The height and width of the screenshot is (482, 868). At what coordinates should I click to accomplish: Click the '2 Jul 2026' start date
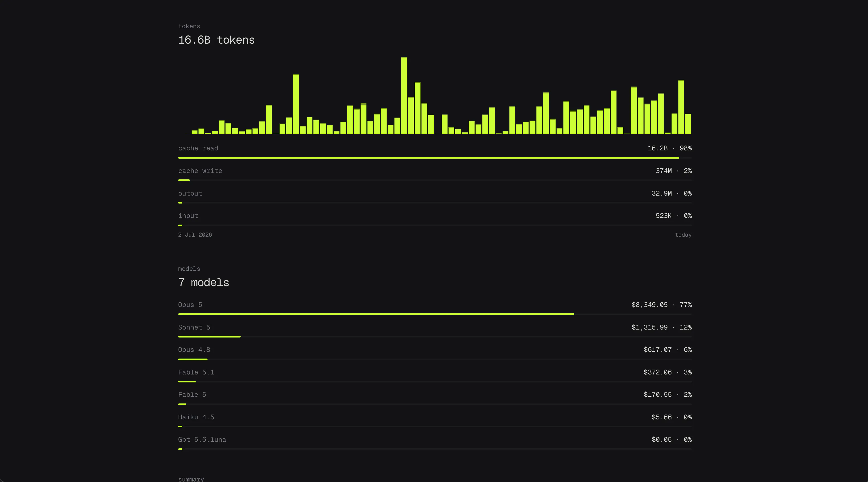(195, 235)
